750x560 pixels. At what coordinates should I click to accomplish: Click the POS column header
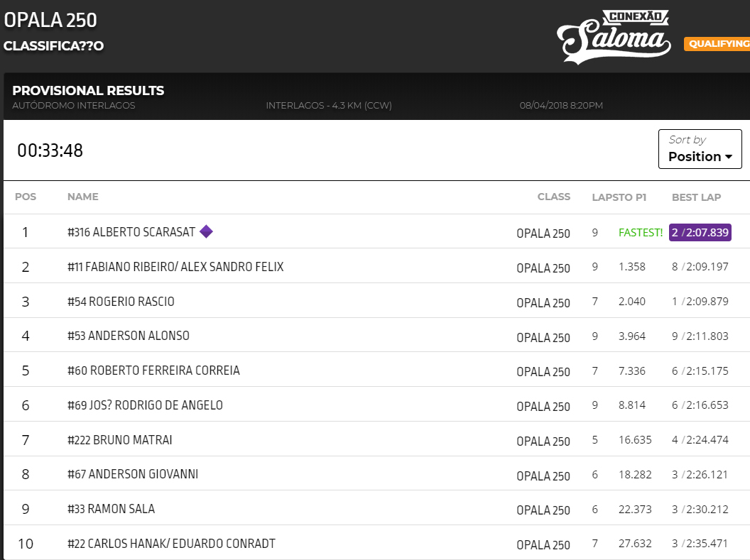point(26,197)
